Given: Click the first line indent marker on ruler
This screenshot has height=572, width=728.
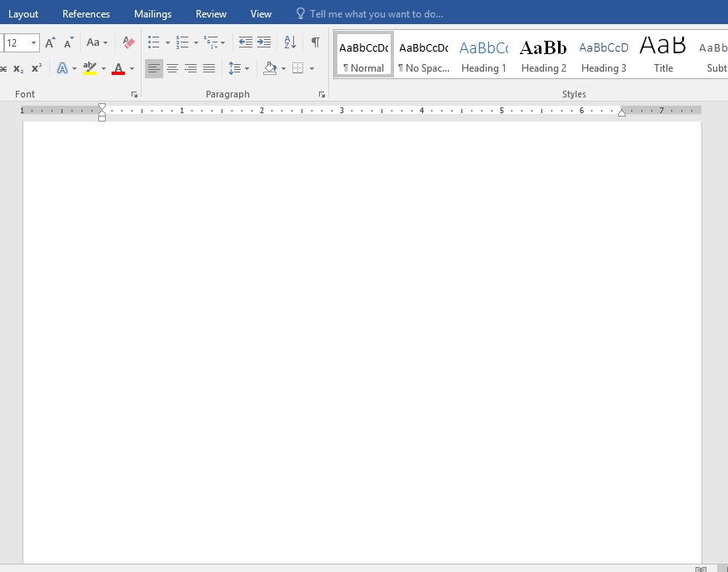Looking at the screenshot, I should click(x=102, y=107).
